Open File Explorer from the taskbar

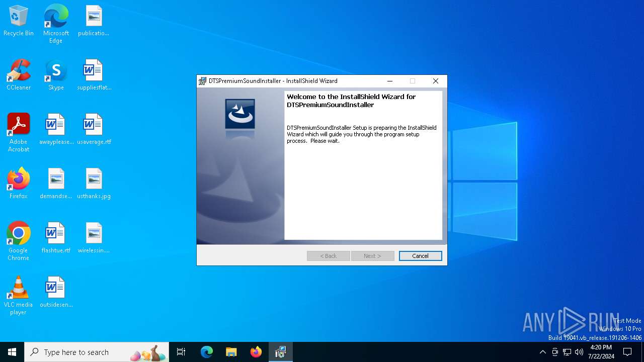231,352
